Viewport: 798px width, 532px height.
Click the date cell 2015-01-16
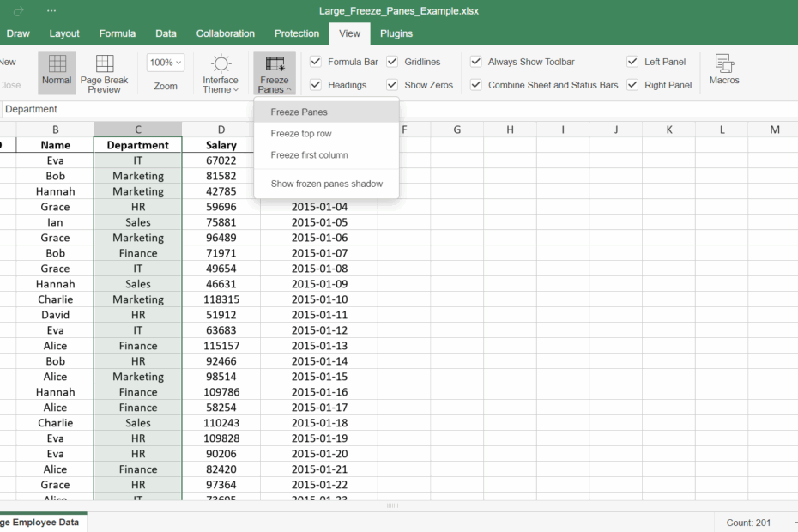319,392
